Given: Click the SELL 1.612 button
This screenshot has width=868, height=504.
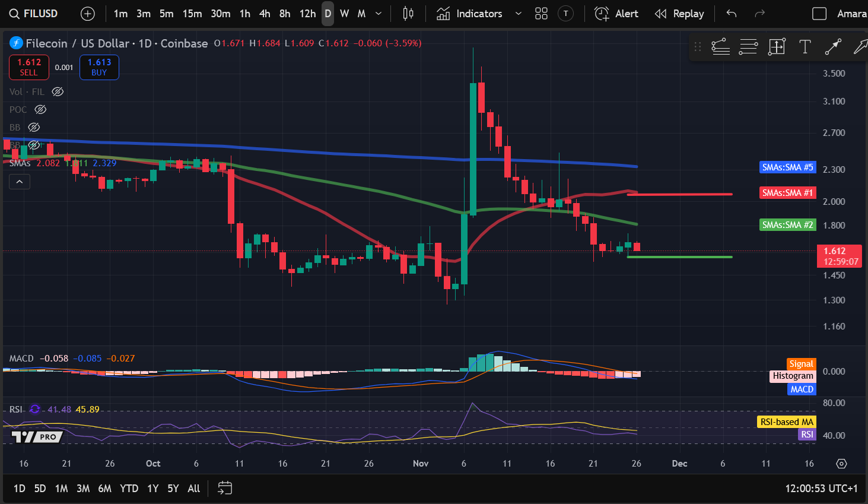Looking at the screenshot, I should [x=28, y=67].
